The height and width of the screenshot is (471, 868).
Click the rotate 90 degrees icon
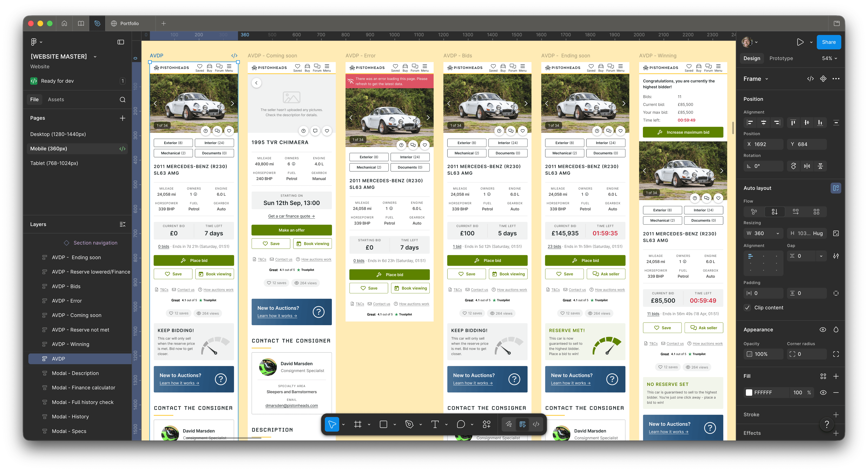794,166
